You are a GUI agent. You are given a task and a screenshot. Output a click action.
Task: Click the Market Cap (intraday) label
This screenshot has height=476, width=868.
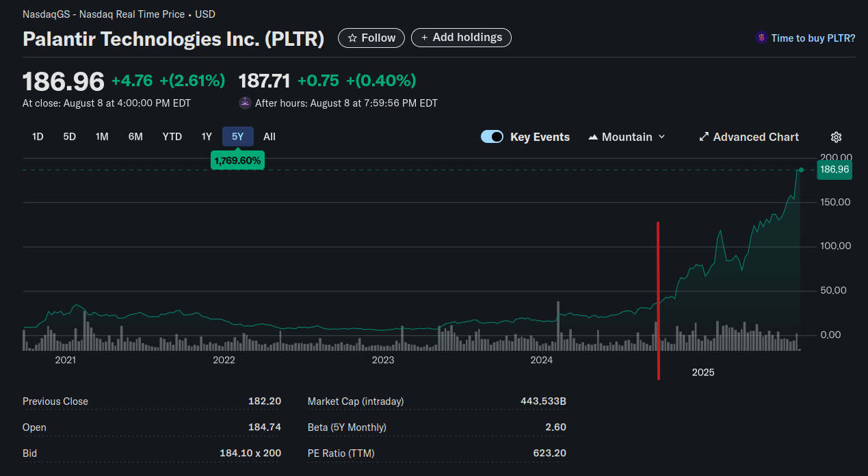(x=356, y=401)
